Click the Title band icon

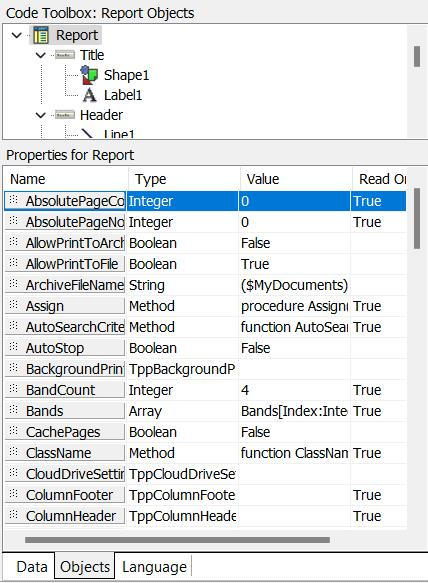(x=65, y=55)
